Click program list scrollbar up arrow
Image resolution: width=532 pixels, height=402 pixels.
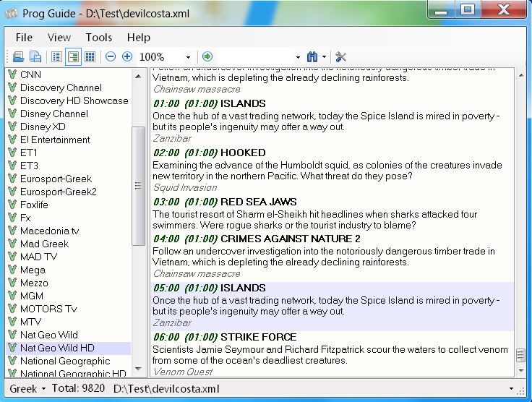pos(521,76)
